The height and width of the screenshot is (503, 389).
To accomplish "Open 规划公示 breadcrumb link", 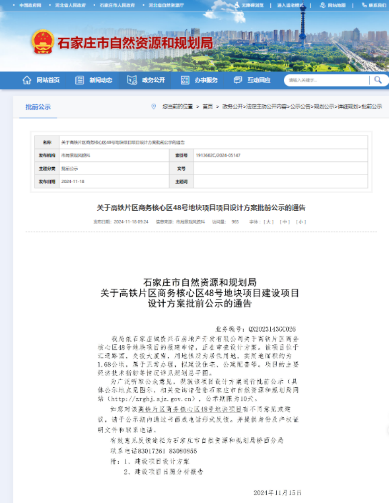I will [324, 106].
